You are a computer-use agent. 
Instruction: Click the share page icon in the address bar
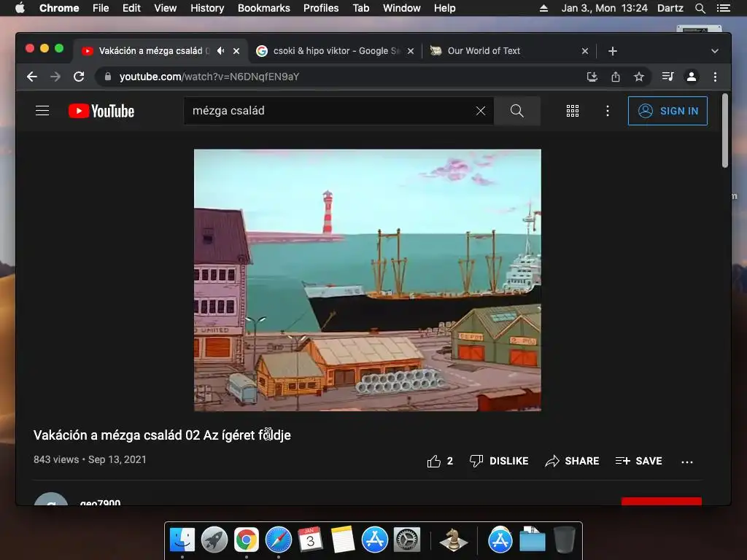pos(616,77)
